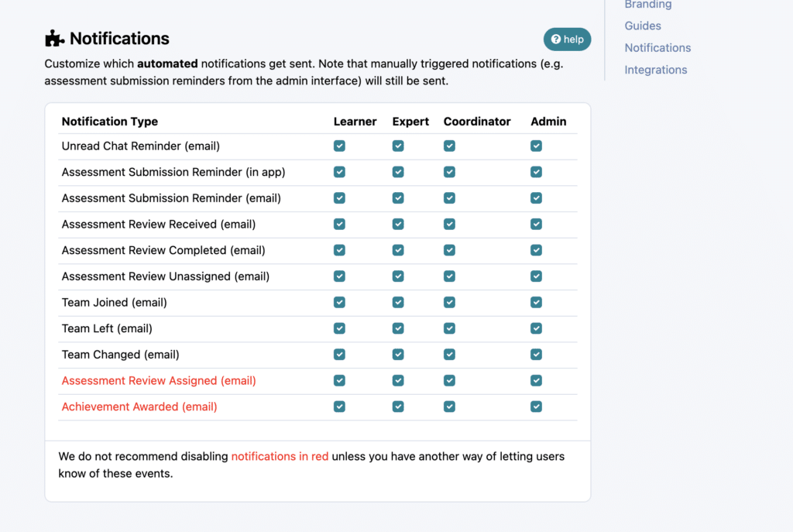This screenshot has width=793, height=532.
Task: Toggle Admin for Achievement Awarded email
Action: click(536, 407)
